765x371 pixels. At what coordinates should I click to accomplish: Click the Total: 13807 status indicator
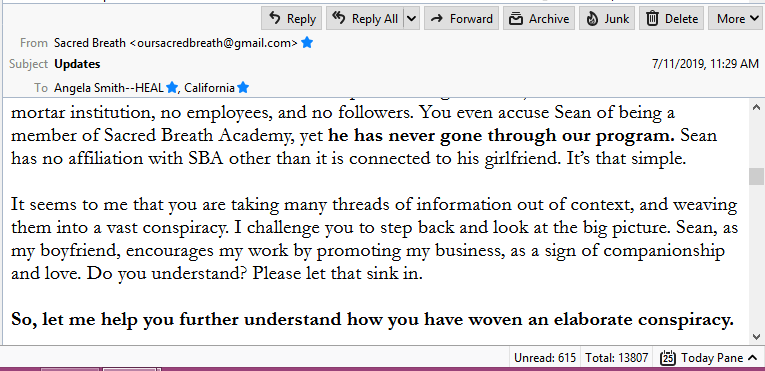click(x=617, y=358)
